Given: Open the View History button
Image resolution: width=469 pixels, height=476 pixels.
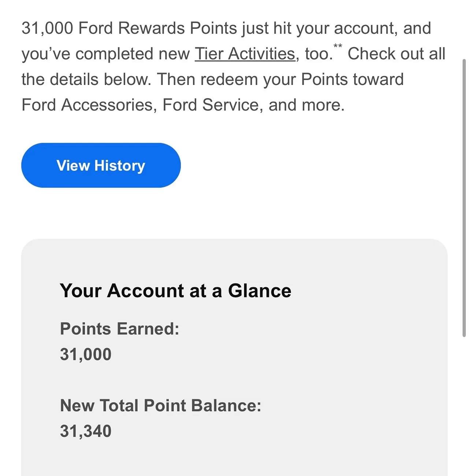Looking at the screenshot, I should pyautogui.click(x=101, y=165).
